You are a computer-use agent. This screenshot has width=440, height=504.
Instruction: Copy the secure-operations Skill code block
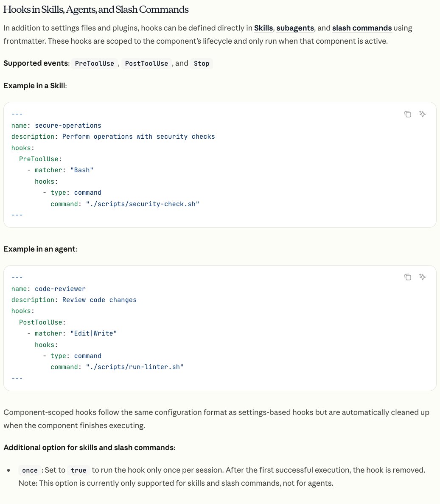(x=407, y=114)
